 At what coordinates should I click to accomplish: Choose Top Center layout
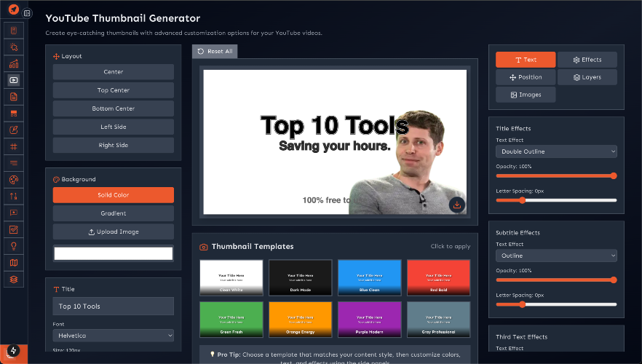point(114,90)
